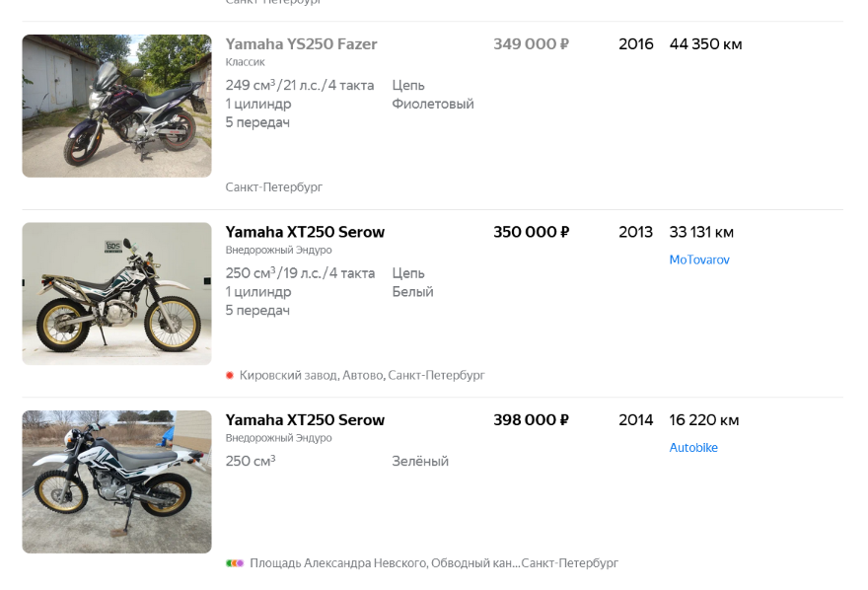
Task: Visit the MoTovarov seller link
Action: tap(699, 260)
